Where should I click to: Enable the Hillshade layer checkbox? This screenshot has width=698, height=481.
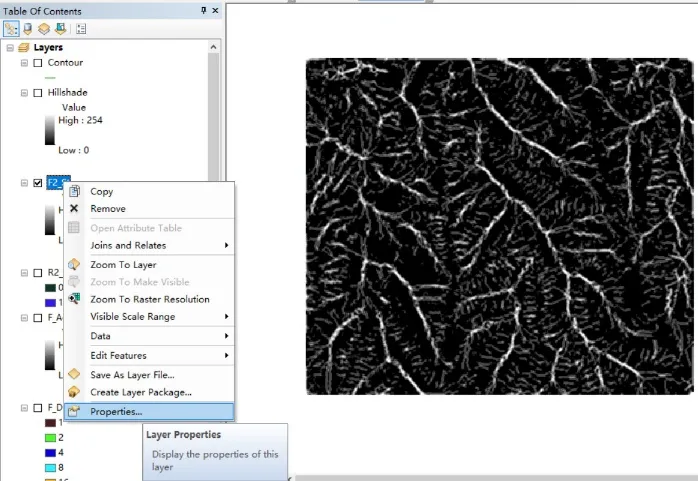[x=38, y=93]
